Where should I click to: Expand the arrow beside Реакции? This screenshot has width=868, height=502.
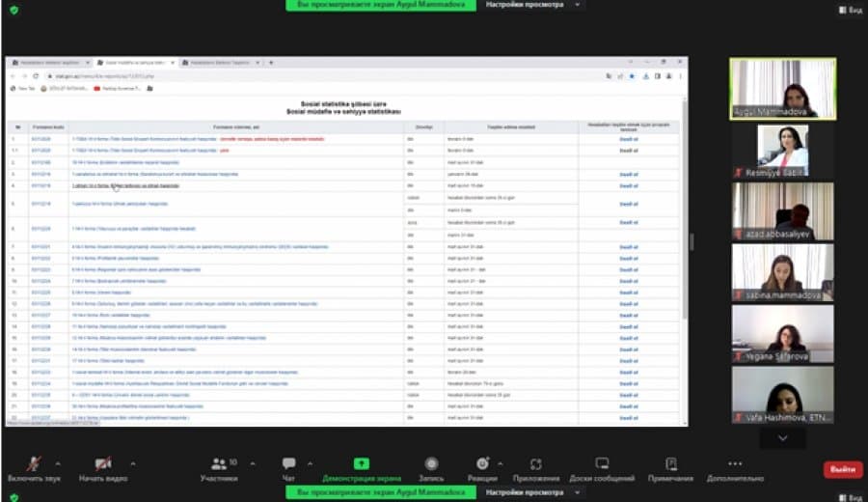tap(501, 463)
